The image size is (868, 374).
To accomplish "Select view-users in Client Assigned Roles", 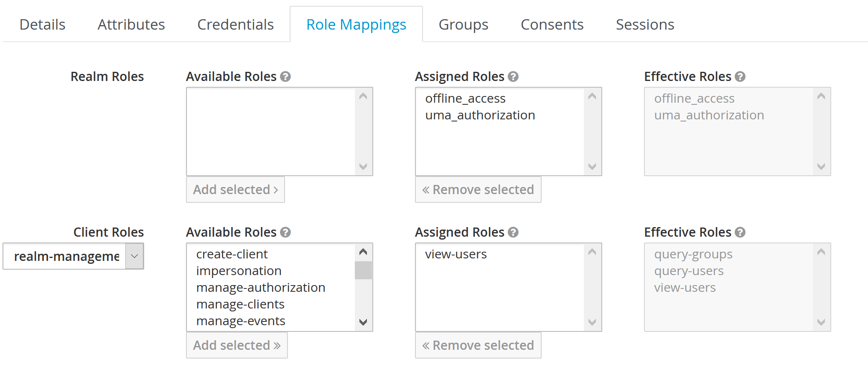I will point(456,254).
